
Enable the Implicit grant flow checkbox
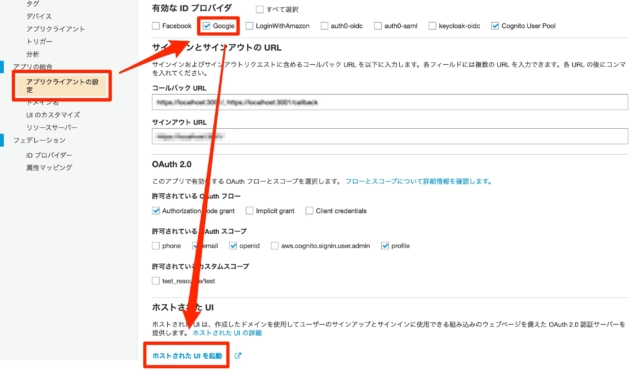click(249, 211)
